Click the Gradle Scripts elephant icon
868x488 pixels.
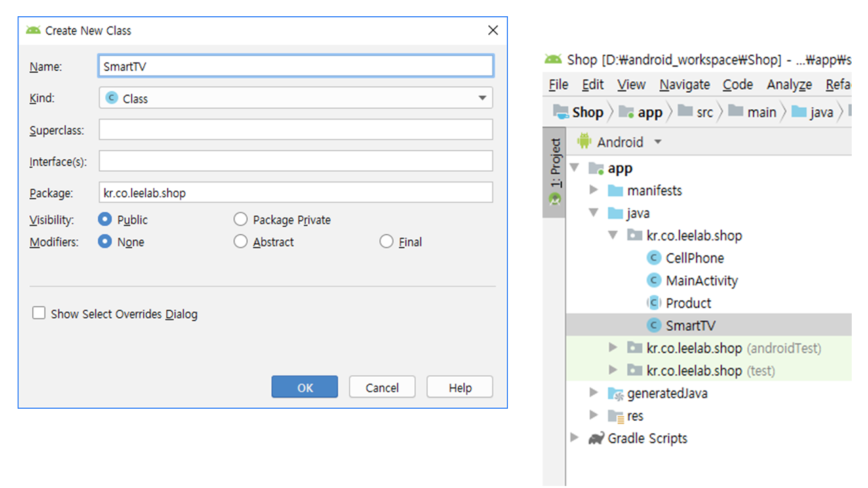[596, 439]
